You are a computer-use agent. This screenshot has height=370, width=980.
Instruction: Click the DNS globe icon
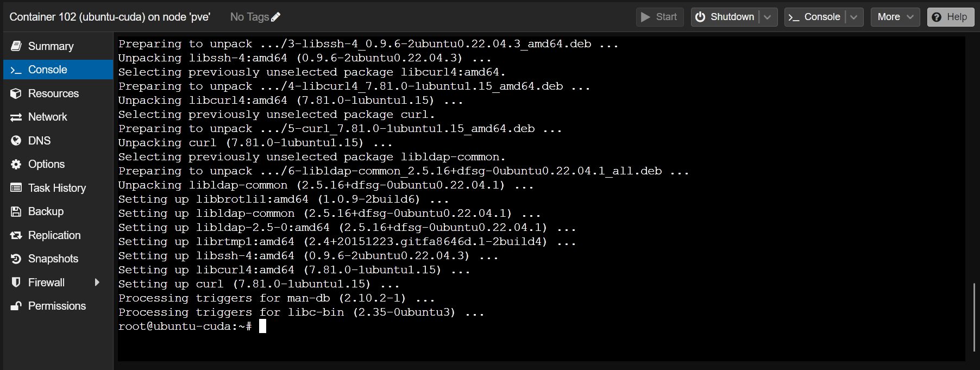(x=16, y=141)
